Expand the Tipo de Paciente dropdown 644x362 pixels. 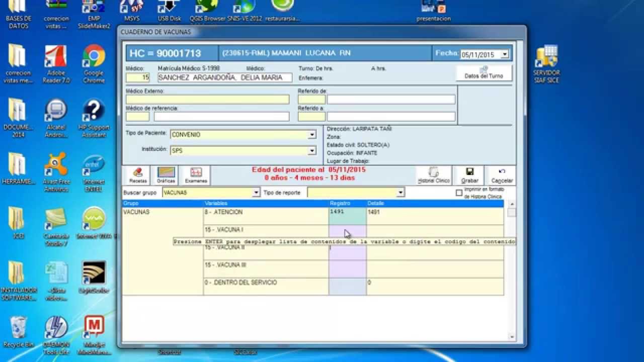coord(312,135)
